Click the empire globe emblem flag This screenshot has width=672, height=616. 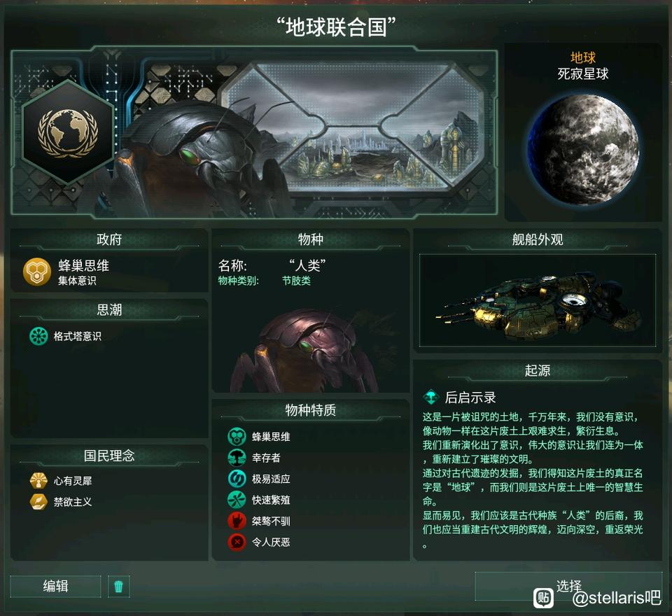(68, 133)
